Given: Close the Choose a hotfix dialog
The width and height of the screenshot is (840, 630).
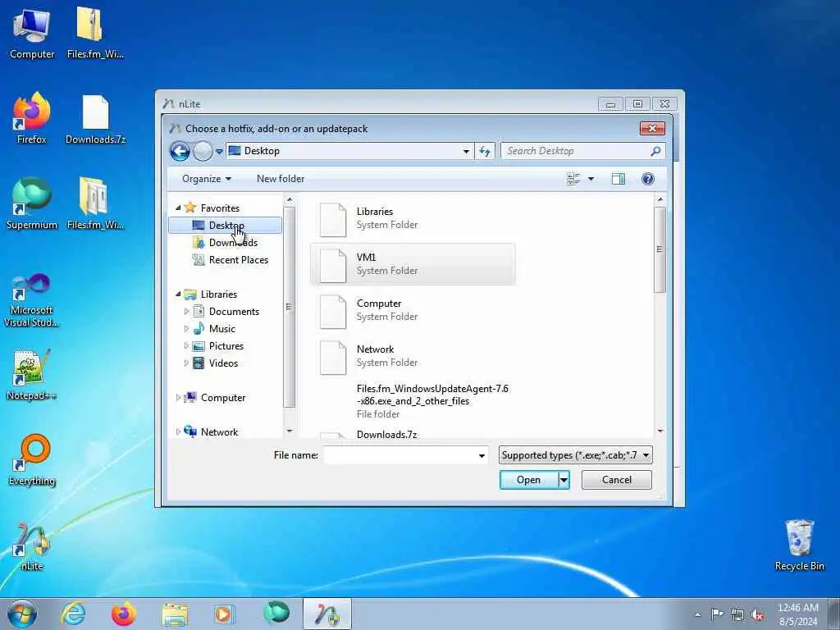Looking at the screenshot, I should click(652, 128).
